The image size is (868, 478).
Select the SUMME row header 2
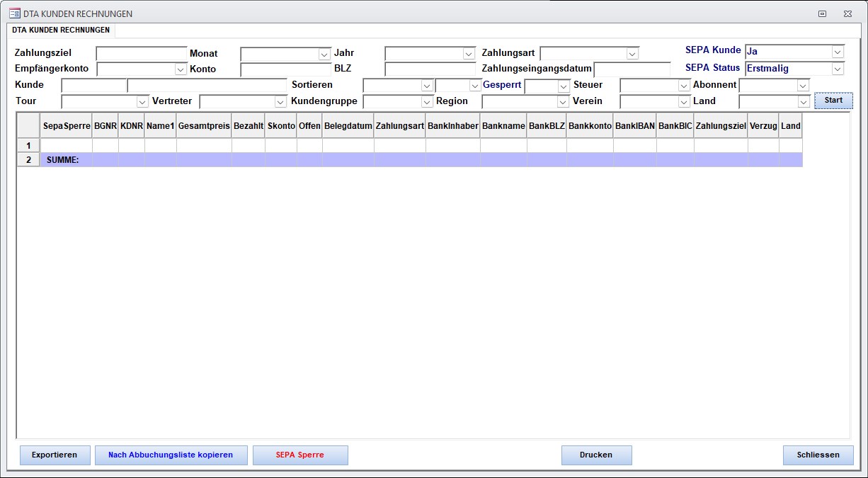(x=28, y=160)
